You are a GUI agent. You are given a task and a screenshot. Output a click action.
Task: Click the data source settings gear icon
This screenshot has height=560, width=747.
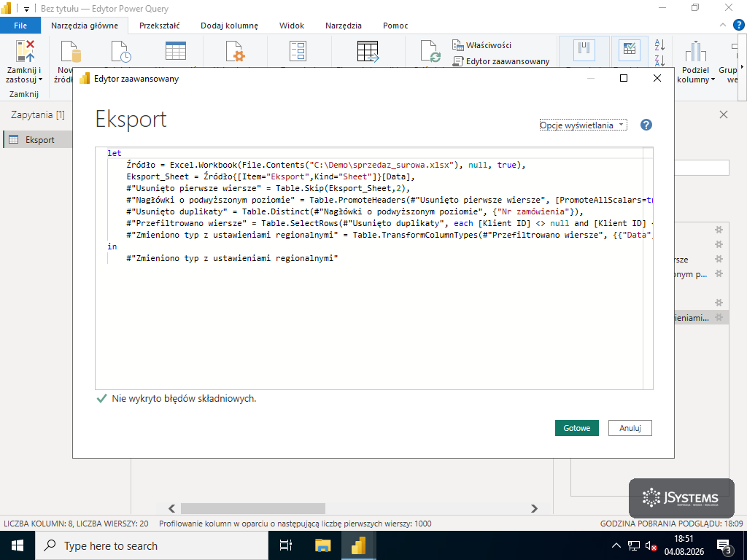pos(236,52)
